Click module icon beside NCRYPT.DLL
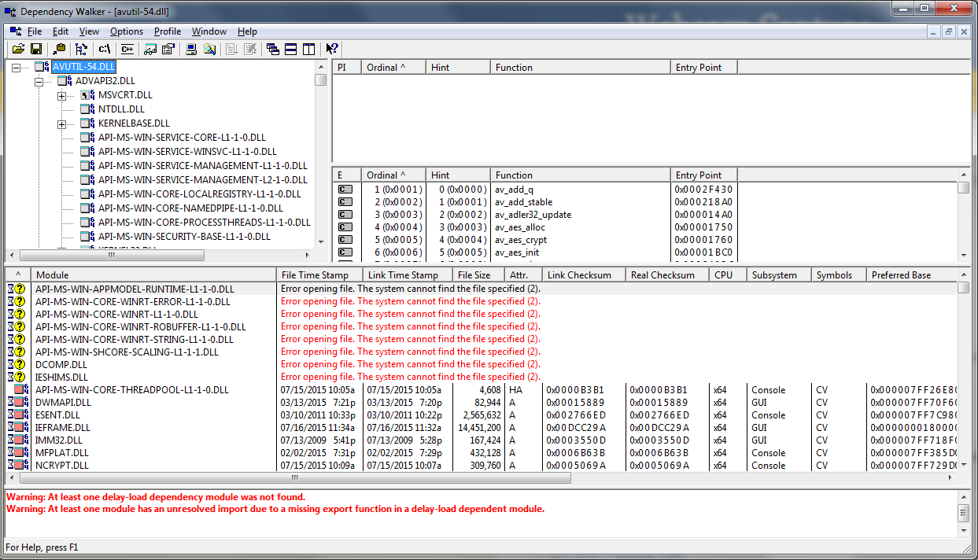This screenshot has width=978, height=560. (x=19, y=466)
